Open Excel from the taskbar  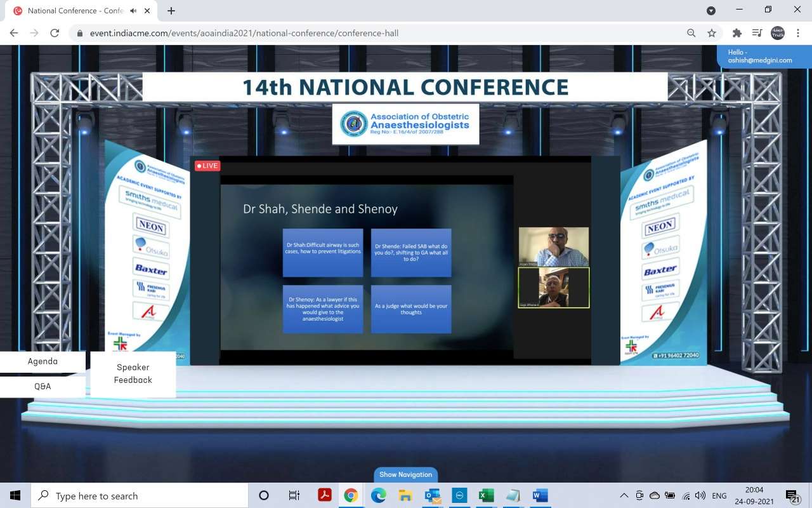click(487, 496)
